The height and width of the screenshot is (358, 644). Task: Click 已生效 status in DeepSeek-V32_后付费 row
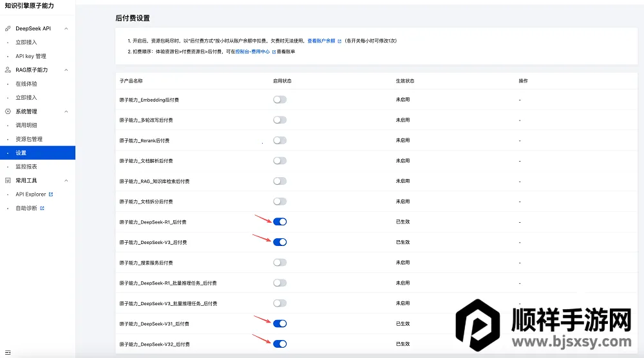point(403,344)
